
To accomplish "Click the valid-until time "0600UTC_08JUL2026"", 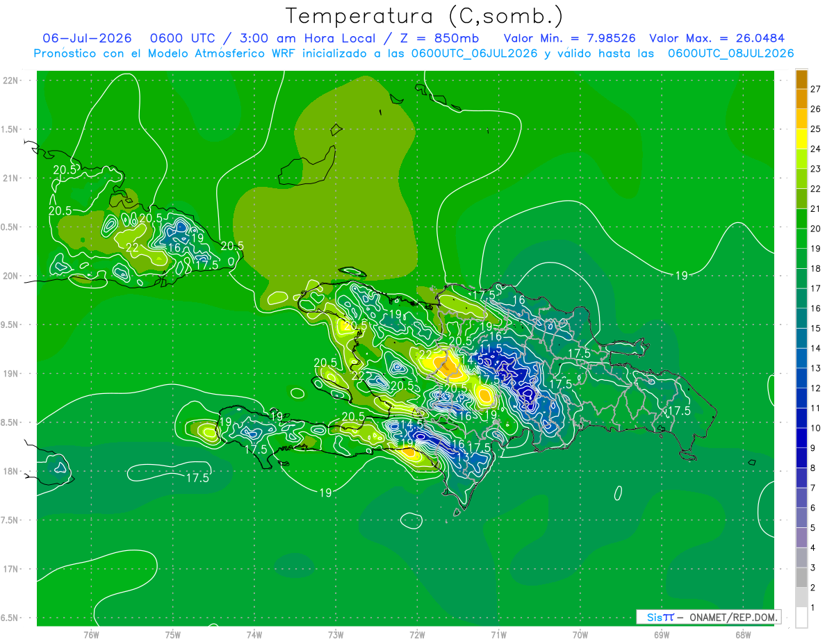I will 731,53.
